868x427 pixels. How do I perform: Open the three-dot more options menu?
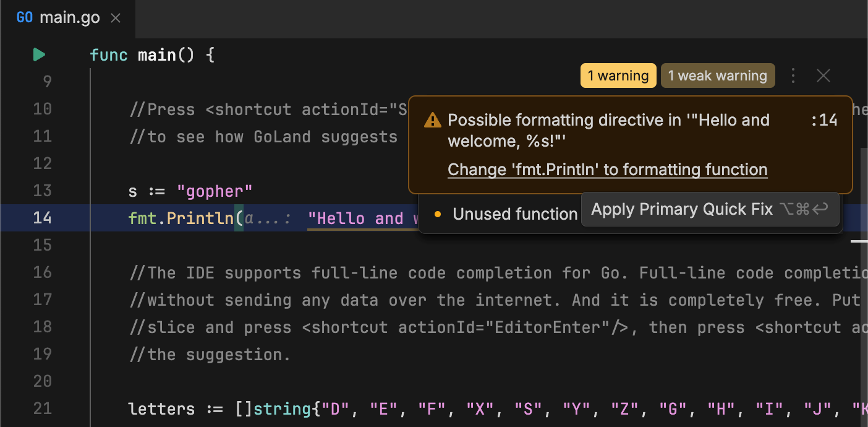(793, 76)
